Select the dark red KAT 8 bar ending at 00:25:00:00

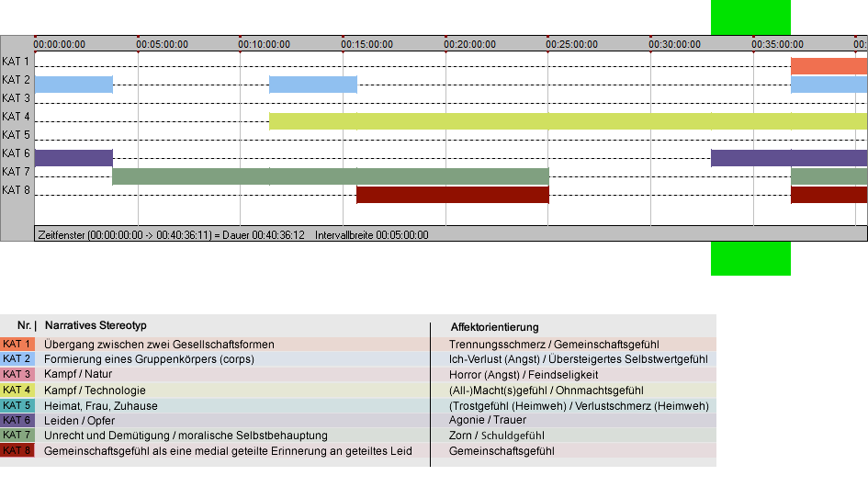[x=453, y=195]
